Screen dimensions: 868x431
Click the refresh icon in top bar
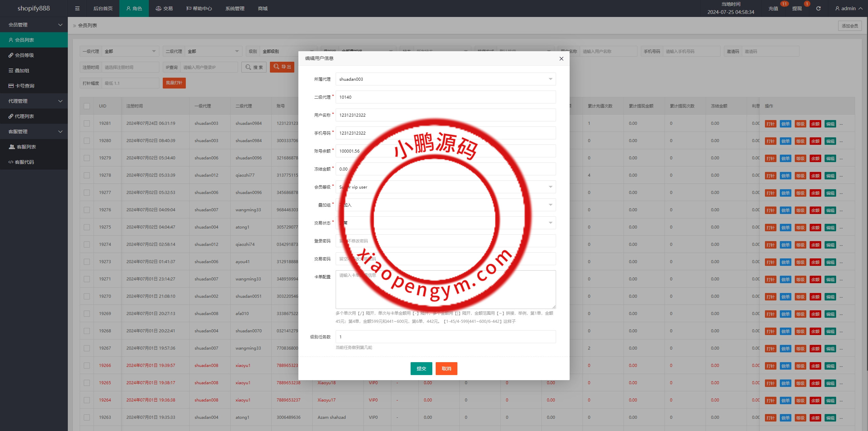pyautogui.click(x=818, y=8)
